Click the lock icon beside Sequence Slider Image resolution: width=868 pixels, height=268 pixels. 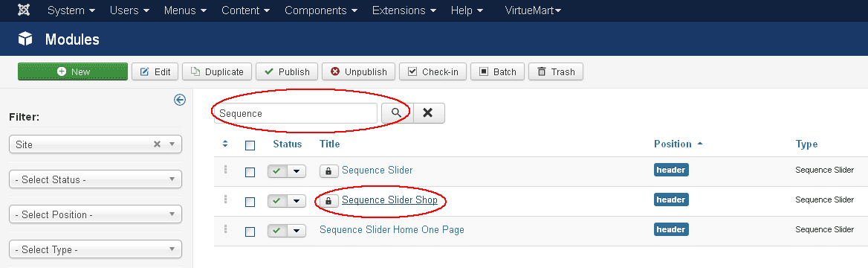point(328,171)
